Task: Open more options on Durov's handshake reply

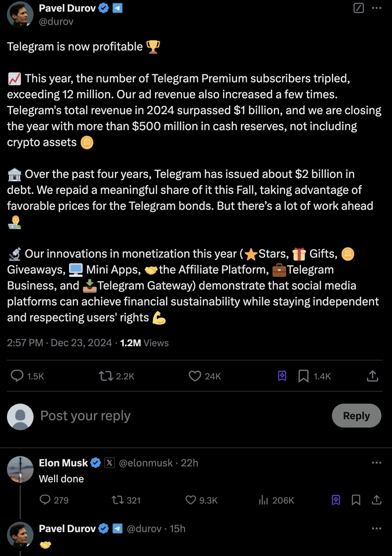Action: pyautogui.click(x=377, y=528)
